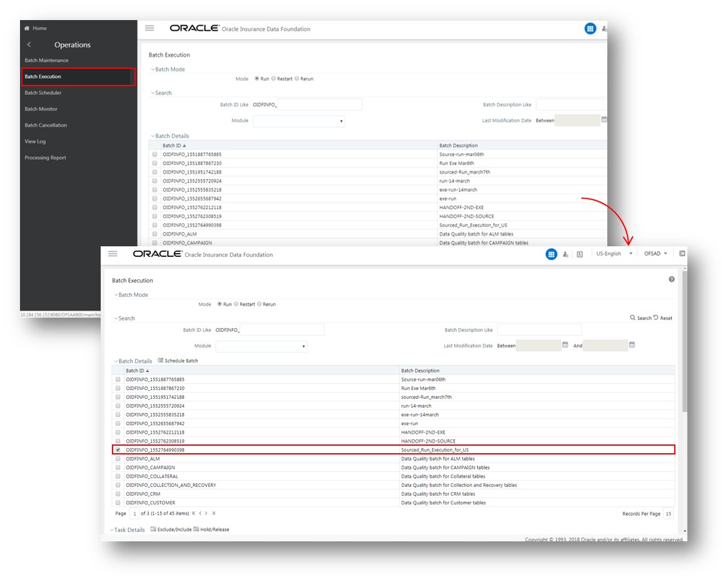Select Run mode in front window

point(220,304)
